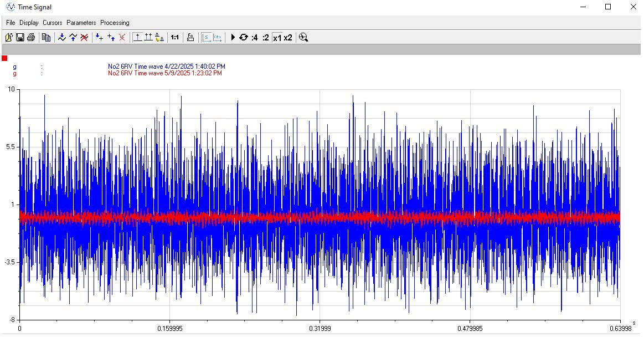
Task: Click the Print toolbar icon
Action: [x=31, y=37]
